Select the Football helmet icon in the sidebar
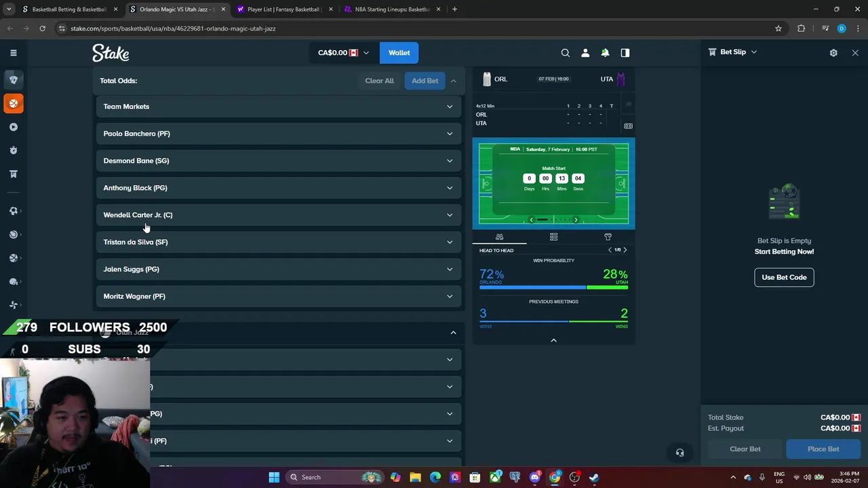Image resolution: width=868 pixels, height=488 pixels. [13, 281]
